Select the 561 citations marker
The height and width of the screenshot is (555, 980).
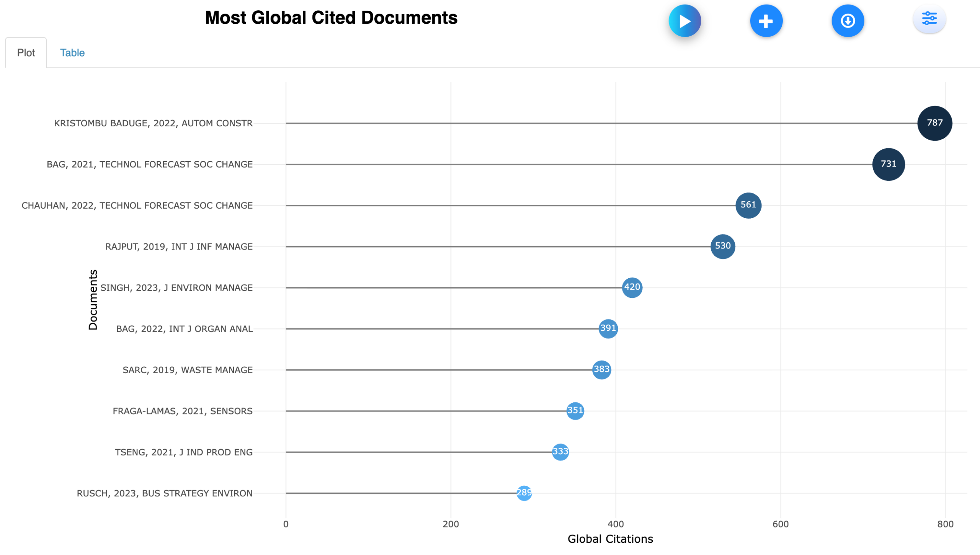point(748,205)
